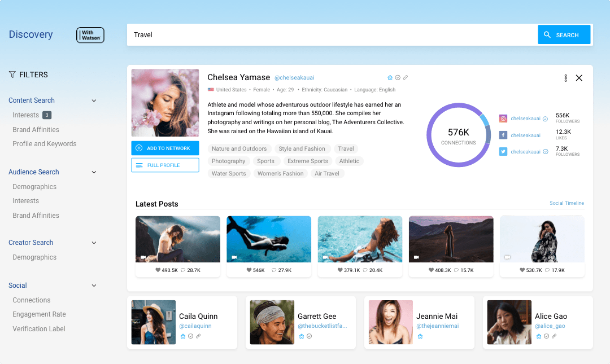Viewport: 610px width, 364px height.
Task: Click the heart icon on the 379.1K post
Action: 340,270
